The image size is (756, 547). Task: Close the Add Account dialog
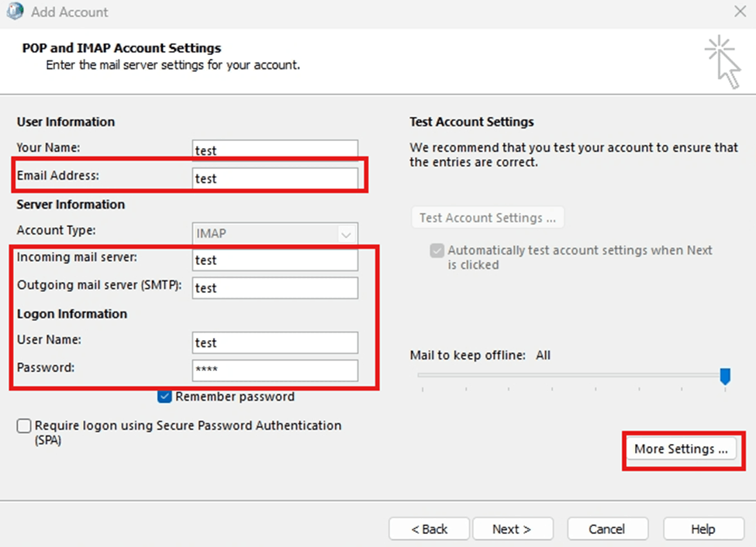740,11
